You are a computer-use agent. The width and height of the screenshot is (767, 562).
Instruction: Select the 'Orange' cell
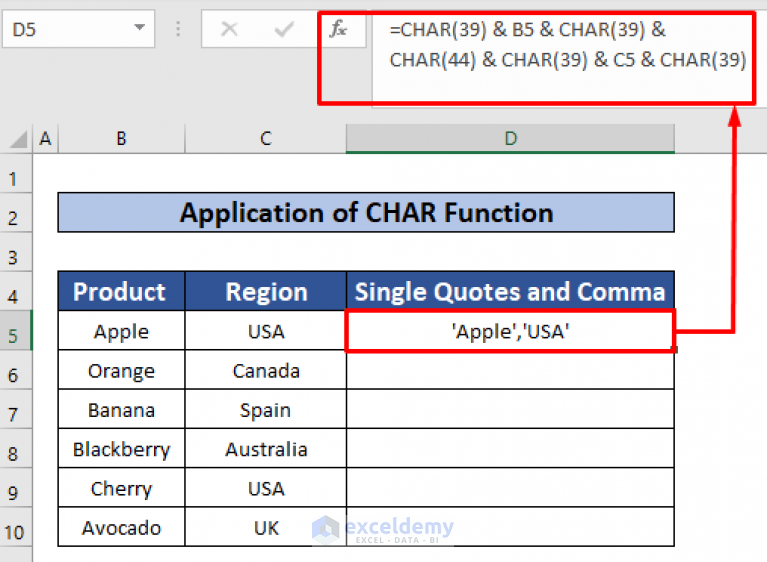121,370
